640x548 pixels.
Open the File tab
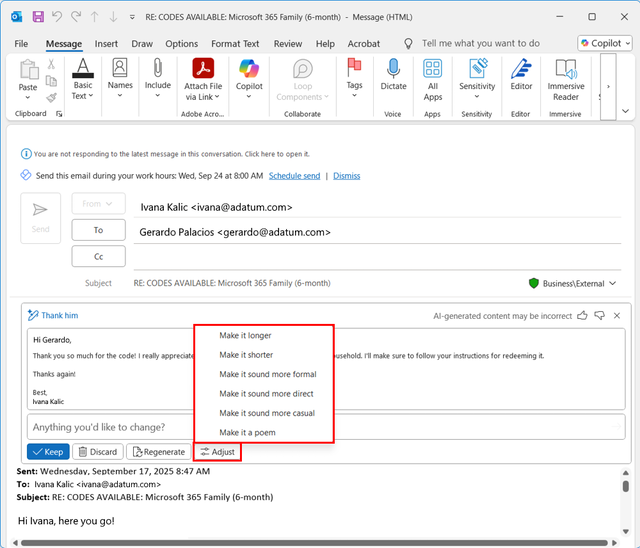click(x=21, y=44)
